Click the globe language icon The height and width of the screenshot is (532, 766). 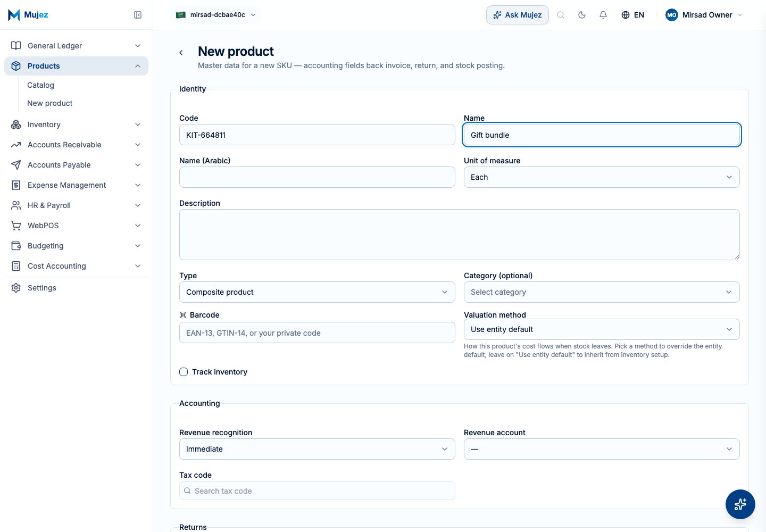[x=626, y=15]
